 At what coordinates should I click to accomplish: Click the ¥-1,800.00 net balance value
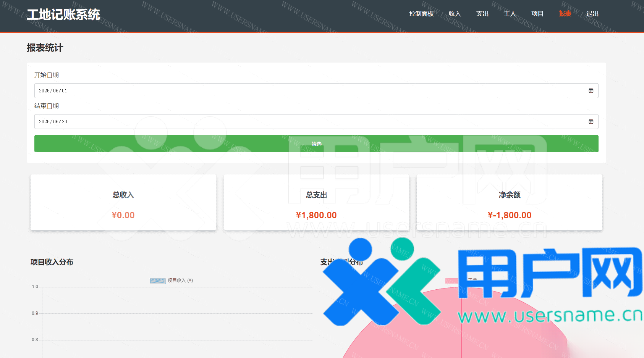[x=510, y=215]
